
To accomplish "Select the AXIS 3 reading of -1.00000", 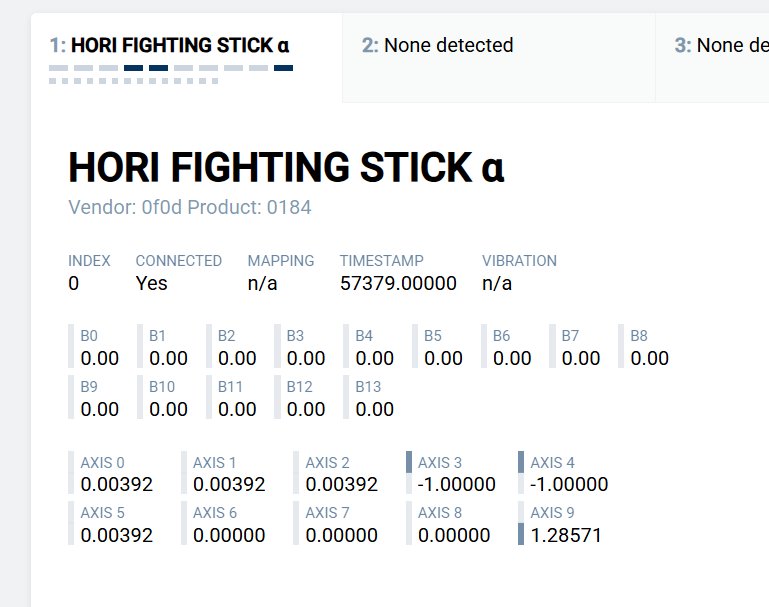I will tap(456, 484).
